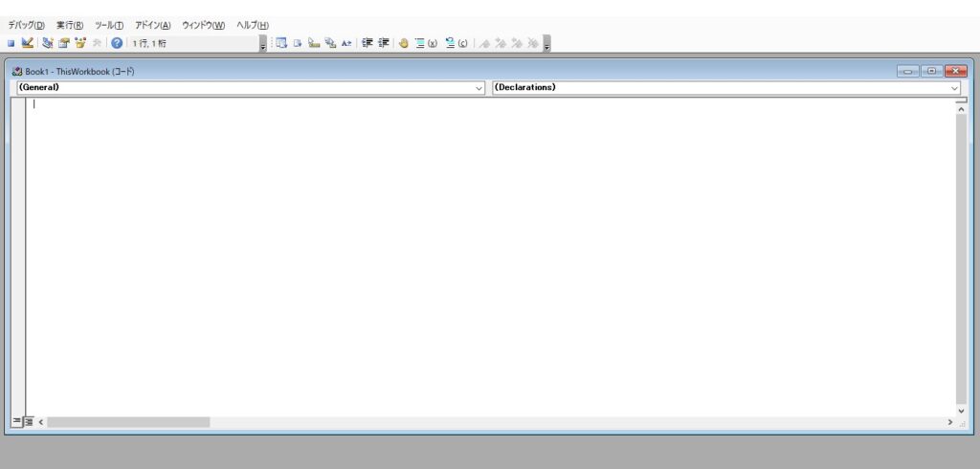980x469 pixels.
Task: Click the Indent icon in Edit toolbar
Action: pyautogui.click(x=367, y=43)
